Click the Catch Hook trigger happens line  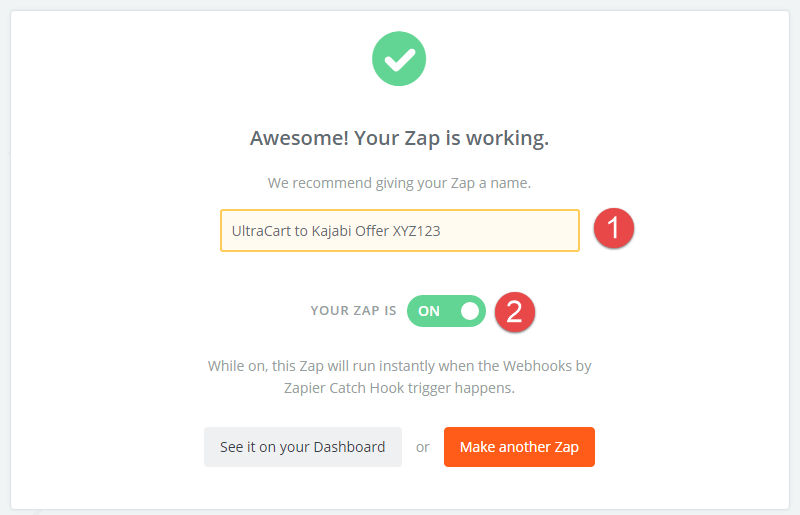click(x=399, y=388)
